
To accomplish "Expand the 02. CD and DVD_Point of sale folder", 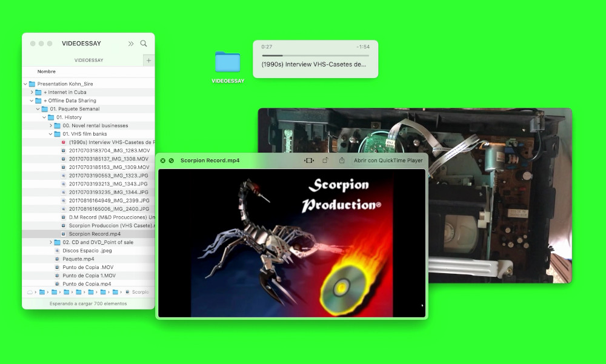I will (x=51, y=242).
